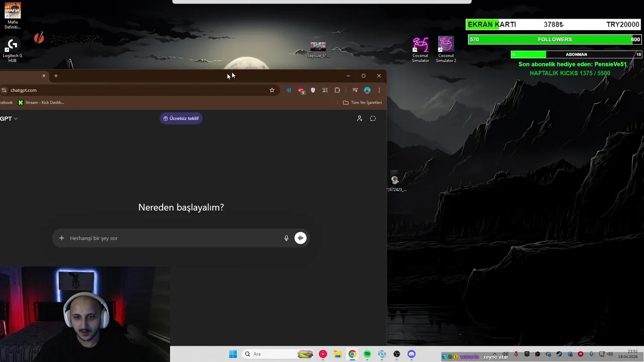Click the add-person icon in ChatGPT header
Viewport: 644px width, 362px height.
(360, 119)
